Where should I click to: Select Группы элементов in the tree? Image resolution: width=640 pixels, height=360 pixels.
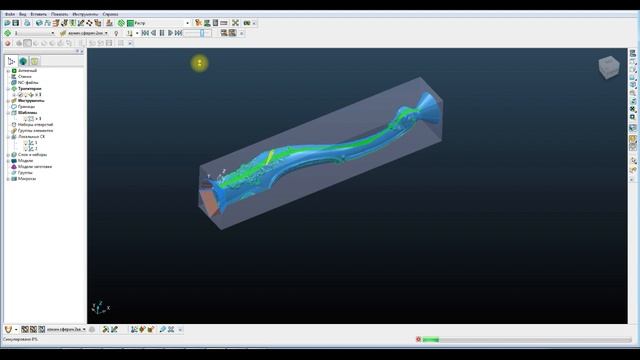click(x=35, y=131)
